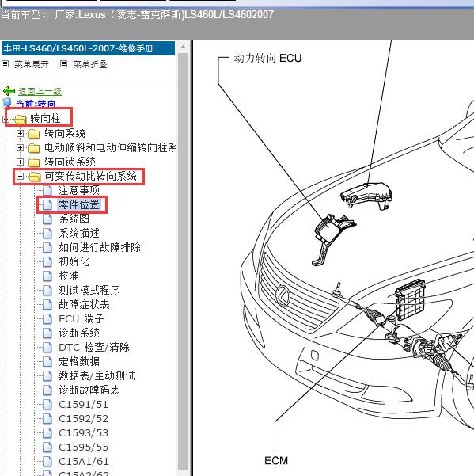474x476 pixels.
Task: Click the document icon beside C1591/51
Action: (47, 405)
